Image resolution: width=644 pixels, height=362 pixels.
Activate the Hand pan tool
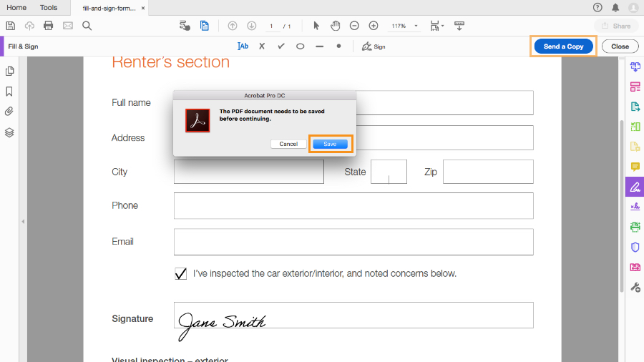[x=335, y=26]
